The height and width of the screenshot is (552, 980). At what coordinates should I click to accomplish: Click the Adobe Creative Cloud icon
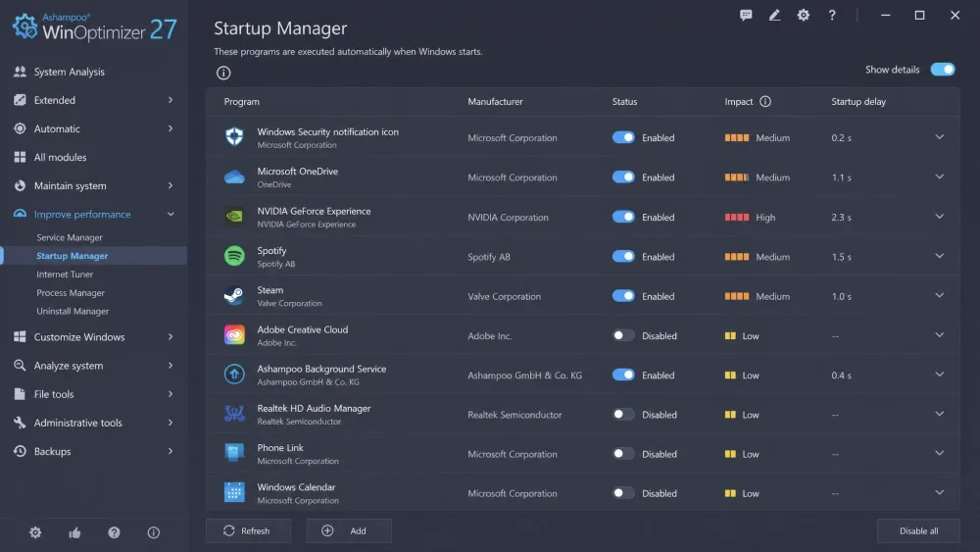[x=234, y=335]
